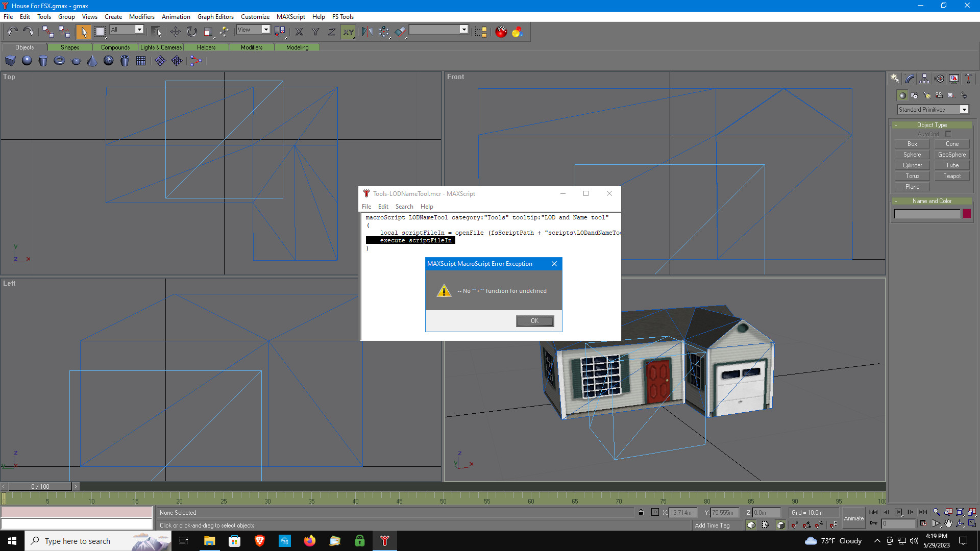Expand the All selection filter dropdown
This screenshot has height=551, width=980.
(139, 30)
